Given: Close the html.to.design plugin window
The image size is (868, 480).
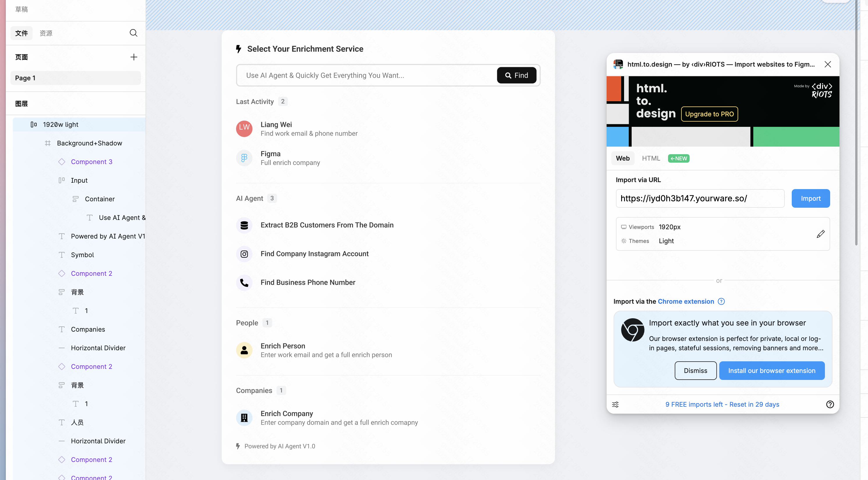Looking at the screenshot, I should pos(828,64).
